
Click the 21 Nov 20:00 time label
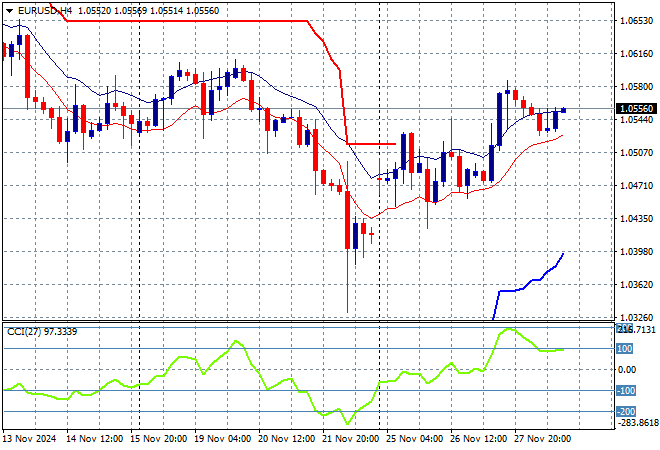click(351, 439)
